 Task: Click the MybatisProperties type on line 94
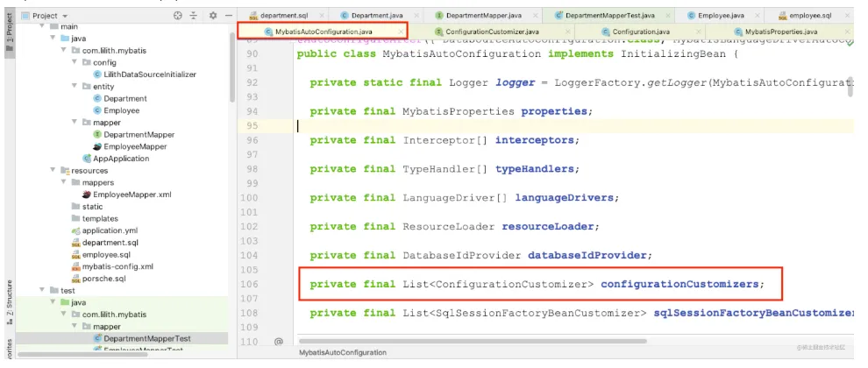point(459,111)
